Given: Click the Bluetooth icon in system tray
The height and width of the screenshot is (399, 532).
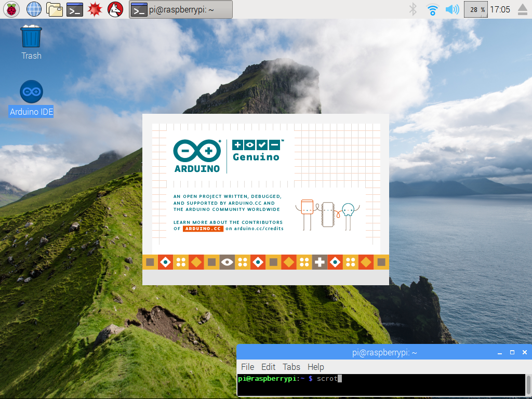Looking at the screenshot, I should [x=413, y=9].
